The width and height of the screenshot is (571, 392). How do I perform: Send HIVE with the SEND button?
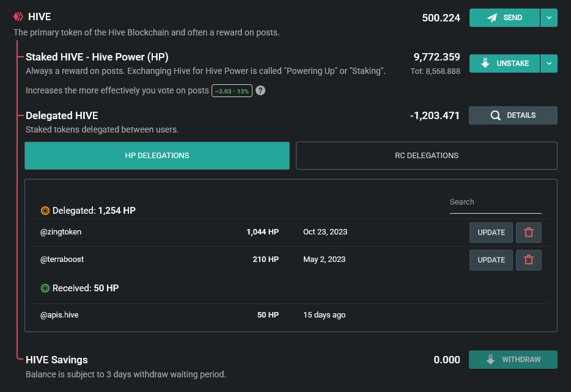tap(504, 18)
